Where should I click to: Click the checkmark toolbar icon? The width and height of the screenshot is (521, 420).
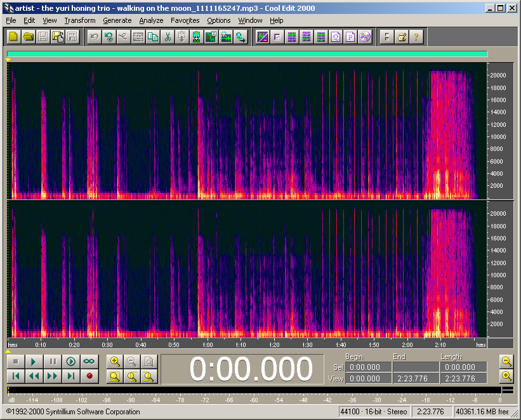click(x=277, y=37)
